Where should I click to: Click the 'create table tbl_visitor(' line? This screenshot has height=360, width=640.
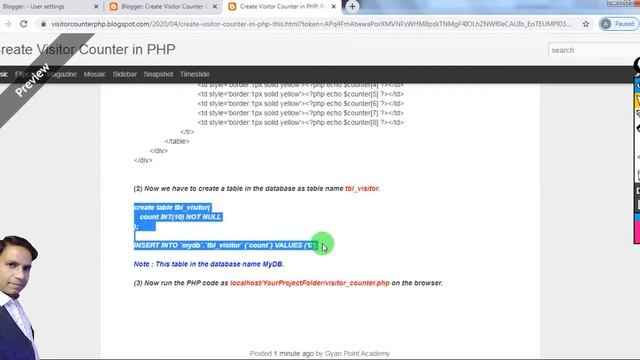coord(172,207)
